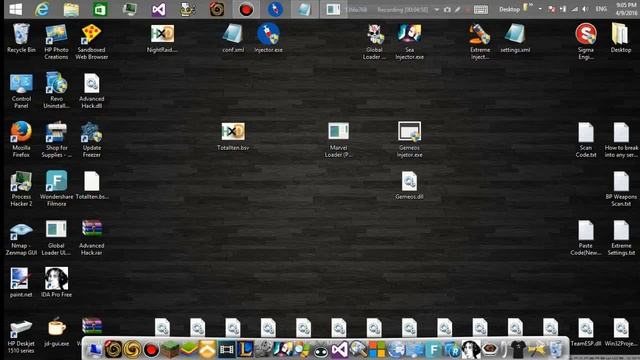Switch to the red record button app in the taskbar
Viewport: 640px width, 360px height.
246,9
